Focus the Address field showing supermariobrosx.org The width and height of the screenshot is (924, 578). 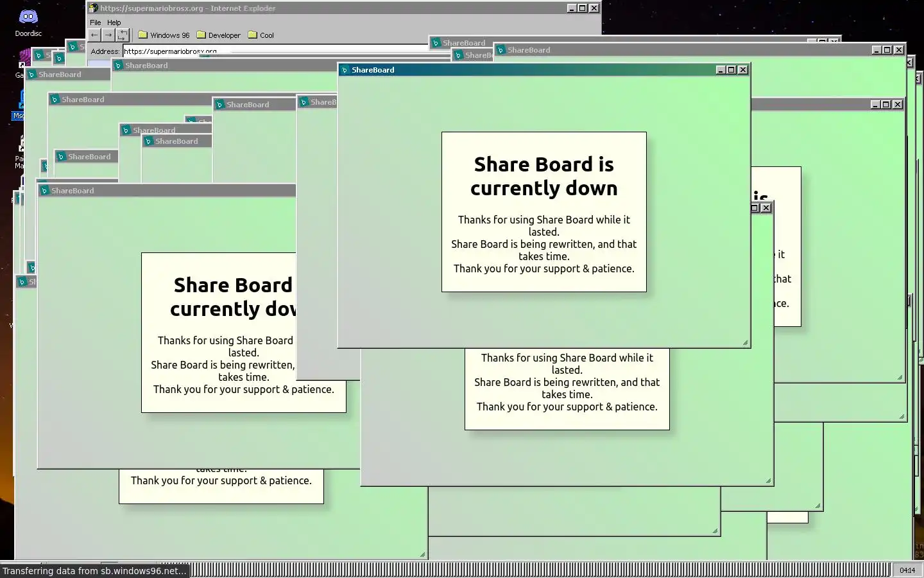click(276, 51)
